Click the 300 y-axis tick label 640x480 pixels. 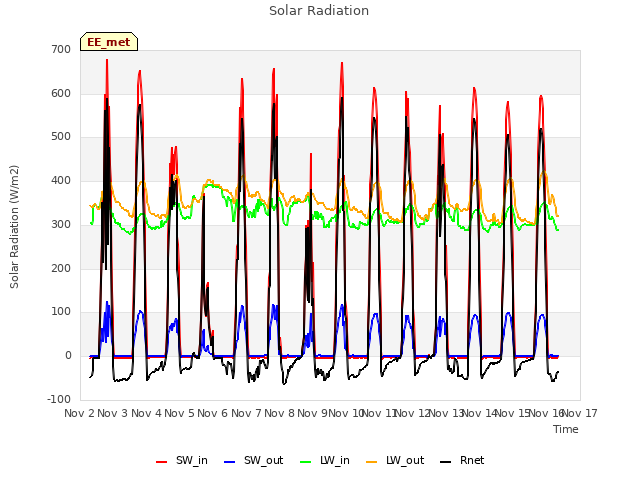coord(61,224)
